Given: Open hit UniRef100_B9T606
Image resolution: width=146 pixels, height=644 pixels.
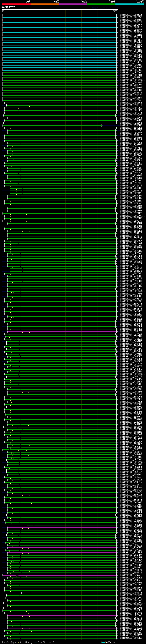Looking at the screenshot, I should (131, 183).
